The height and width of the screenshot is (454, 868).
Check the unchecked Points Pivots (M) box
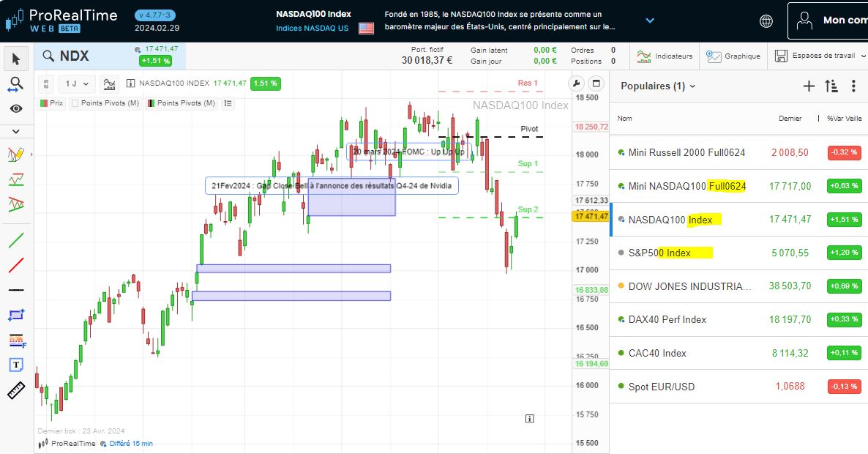coord(75,103)
